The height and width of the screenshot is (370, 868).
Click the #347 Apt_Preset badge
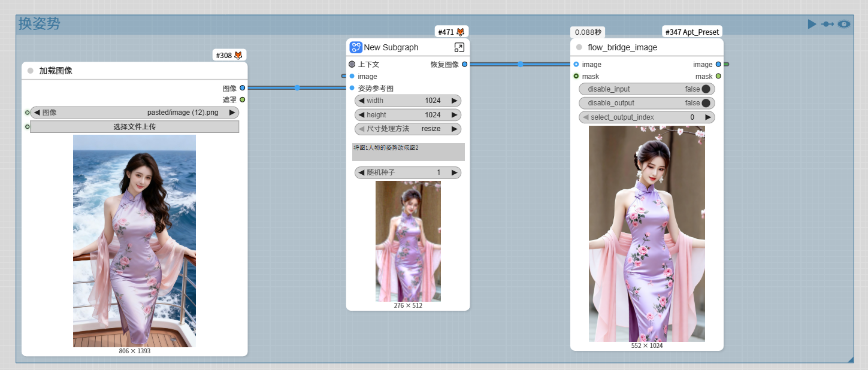point(692,32)
